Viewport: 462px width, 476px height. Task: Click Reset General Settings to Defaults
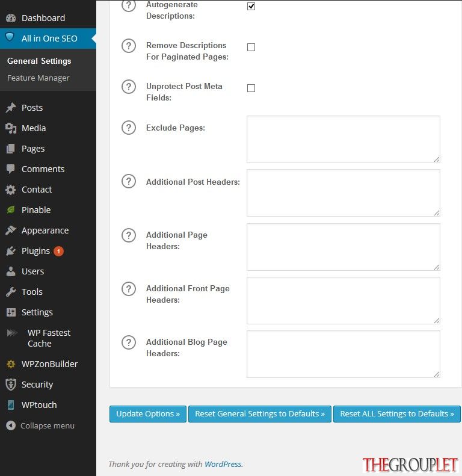(260, 414)
